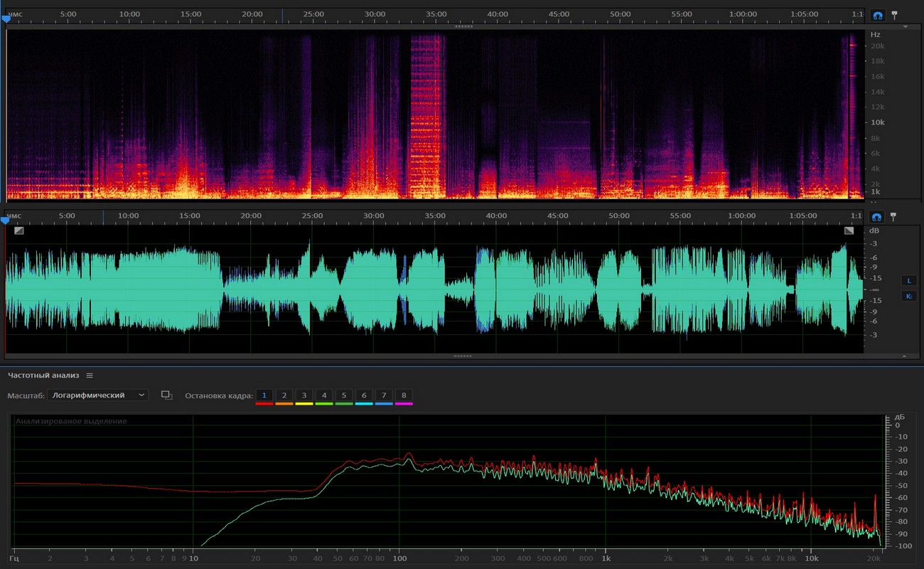Toggle the K channel button below L
Screen dimensions: 924x569
(x=908, y=296)
